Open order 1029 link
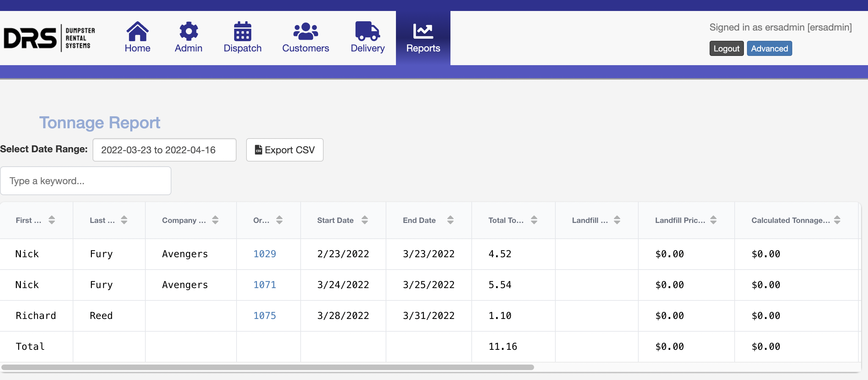868x380 pixels. coord(264,254)
